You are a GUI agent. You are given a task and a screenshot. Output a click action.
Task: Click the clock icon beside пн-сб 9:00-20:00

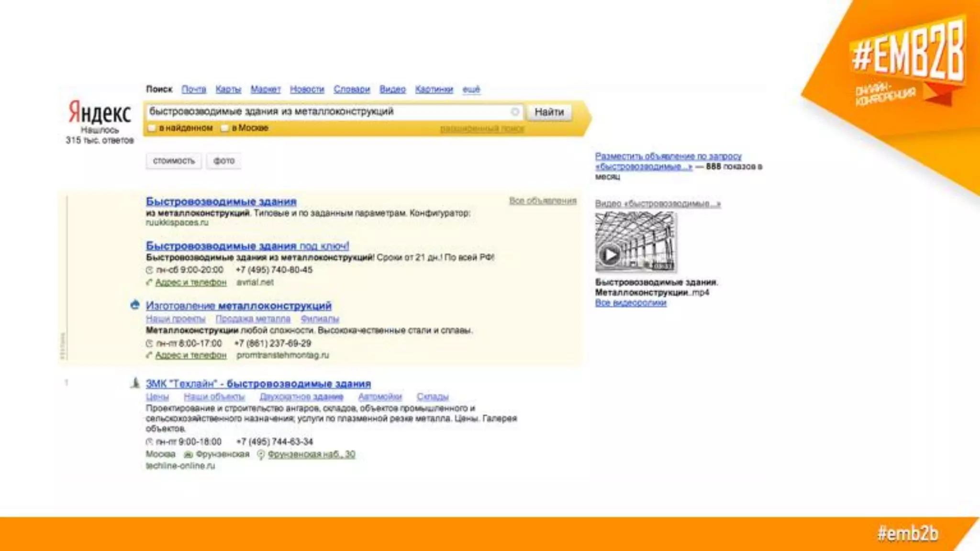(149, 270)
